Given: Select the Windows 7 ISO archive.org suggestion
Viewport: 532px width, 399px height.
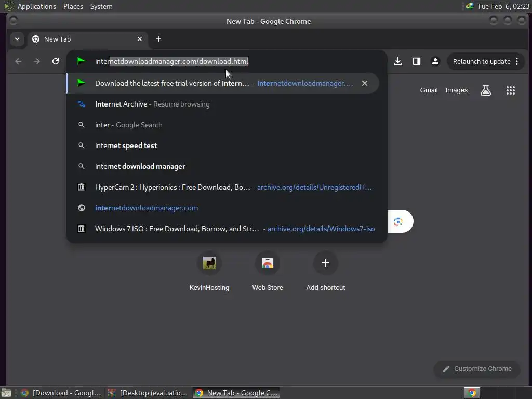Looking at the screenshot, I should 222,229.
